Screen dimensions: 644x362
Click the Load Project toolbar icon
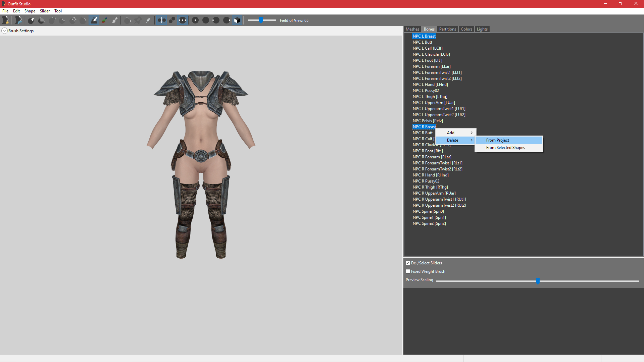point(18,20)
